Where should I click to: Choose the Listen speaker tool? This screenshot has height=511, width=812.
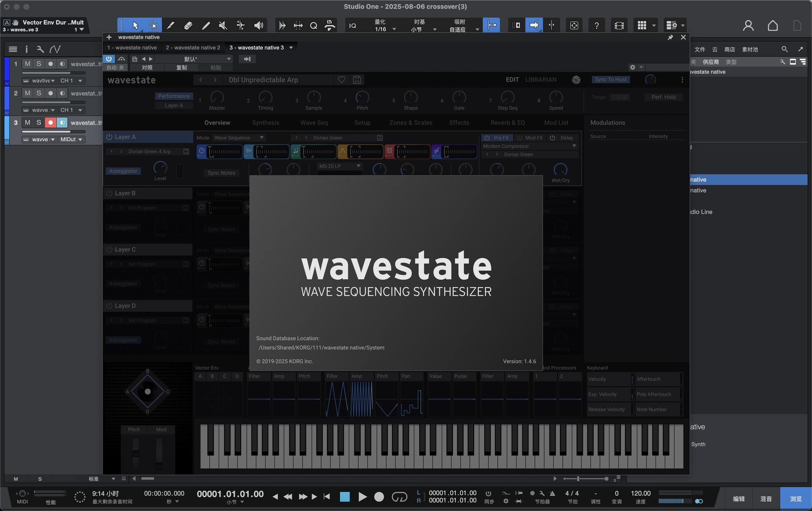coord(258,25)
